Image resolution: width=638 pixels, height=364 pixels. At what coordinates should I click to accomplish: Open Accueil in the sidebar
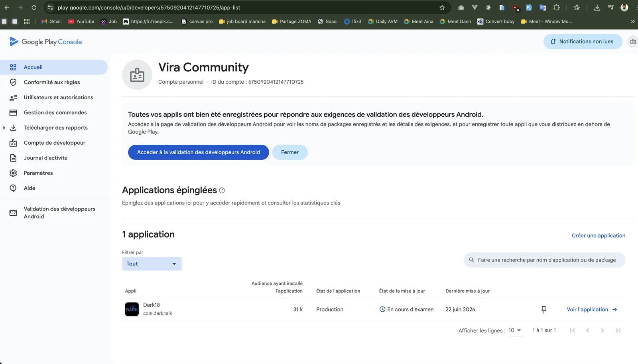[54, 67]
